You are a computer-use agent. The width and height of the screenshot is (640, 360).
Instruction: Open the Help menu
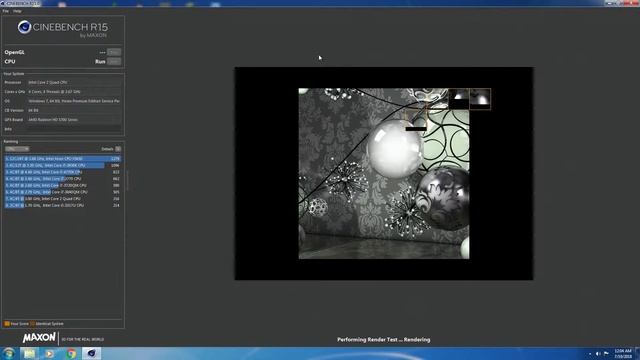tap(17, 11)
